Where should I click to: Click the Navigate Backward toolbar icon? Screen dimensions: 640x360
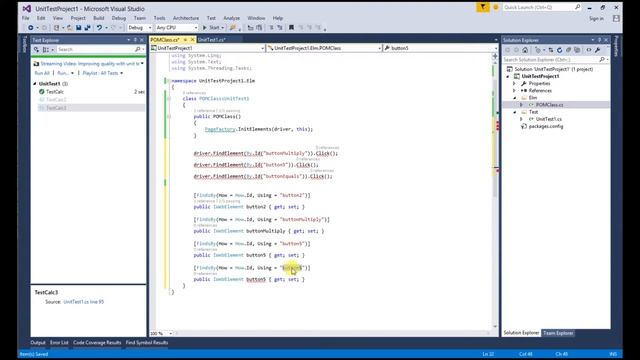pos(31,28)
